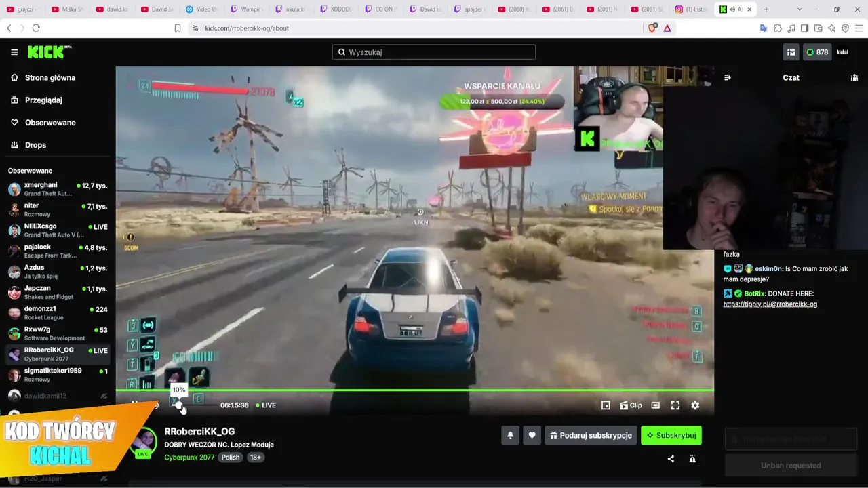The height and width of the screenshot is (488, 868).
Task: Switch to the Video U... browser tab
Action: [x=202, y=9]
